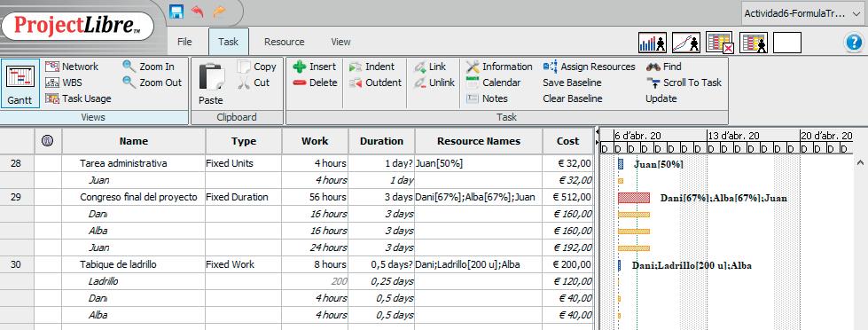Click the Save floppy disk icon
This screenshot has width=868, height=330.
[x=176, y=12]
